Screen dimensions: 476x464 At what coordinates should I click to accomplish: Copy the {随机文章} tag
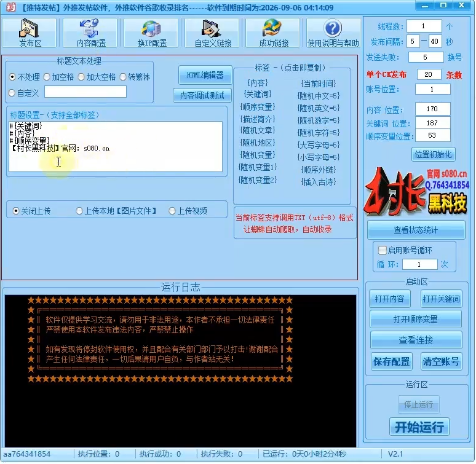click(x=258, y=131)
